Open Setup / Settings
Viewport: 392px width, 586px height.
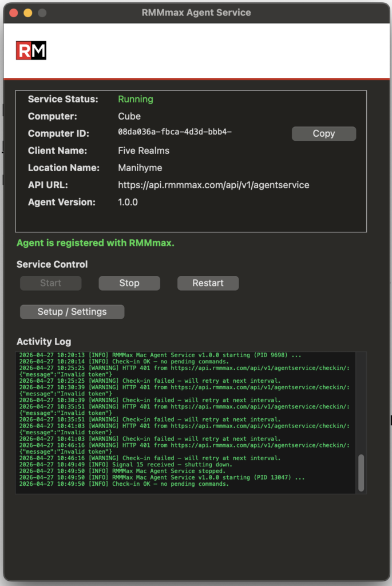click(x=72, y=312)
